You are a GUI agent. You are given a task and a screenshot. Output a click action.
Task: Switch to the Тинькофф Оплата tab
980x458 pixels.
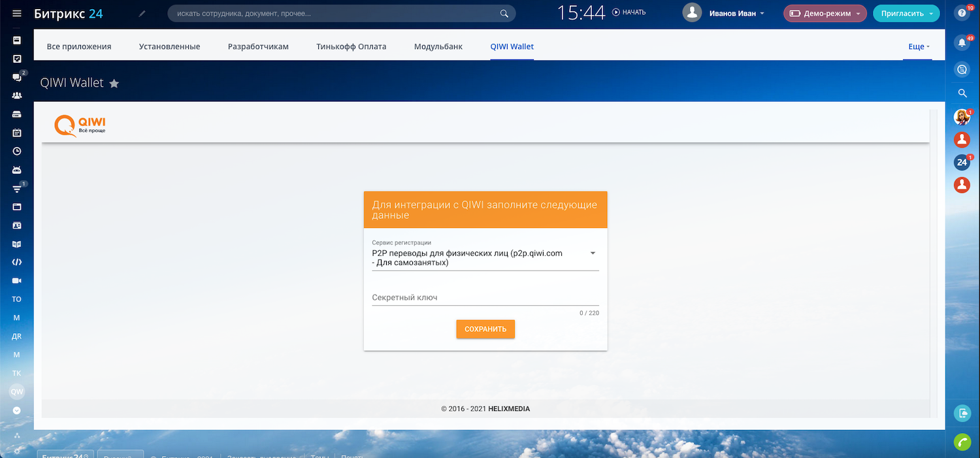[x=351, y=46]
